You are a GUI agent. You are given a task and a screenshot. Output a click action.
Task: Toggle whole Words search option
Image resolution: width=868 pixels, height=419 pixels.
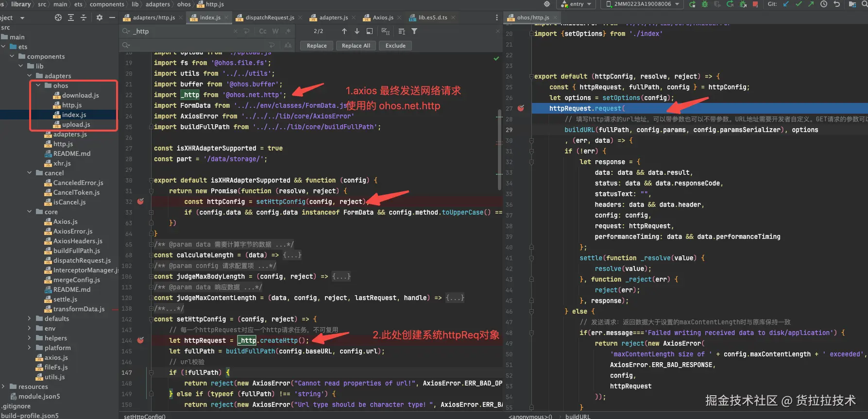coord(275,31)
